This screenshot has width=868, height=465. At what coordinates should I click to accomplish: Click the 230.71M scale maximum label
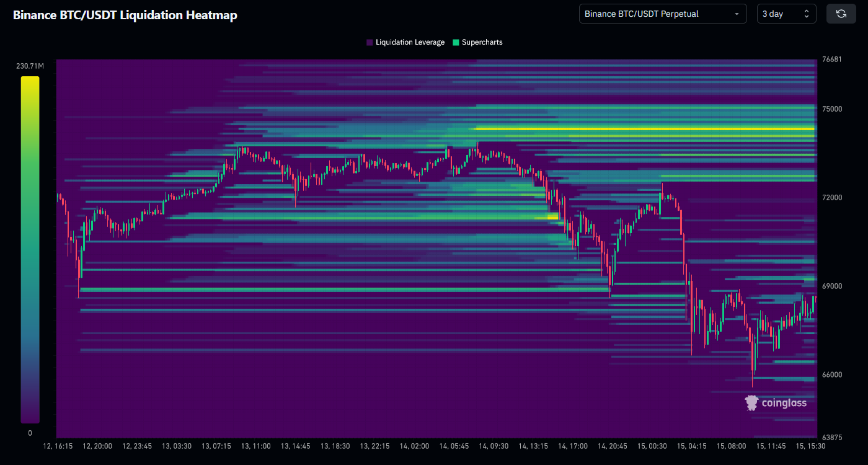pyautogui.click(x=30, y=66)
